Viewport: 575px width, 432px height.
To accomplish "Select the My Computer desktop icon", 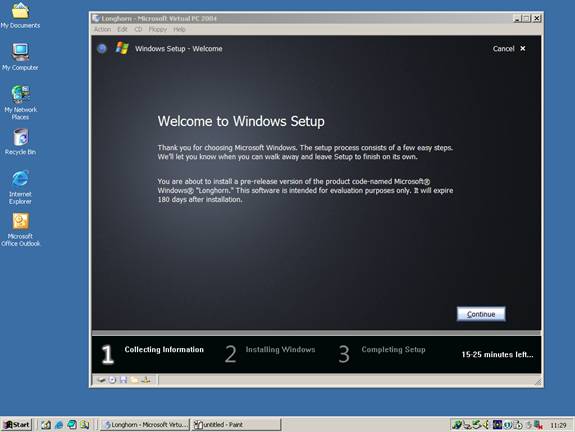I will [x=20, y=57].
